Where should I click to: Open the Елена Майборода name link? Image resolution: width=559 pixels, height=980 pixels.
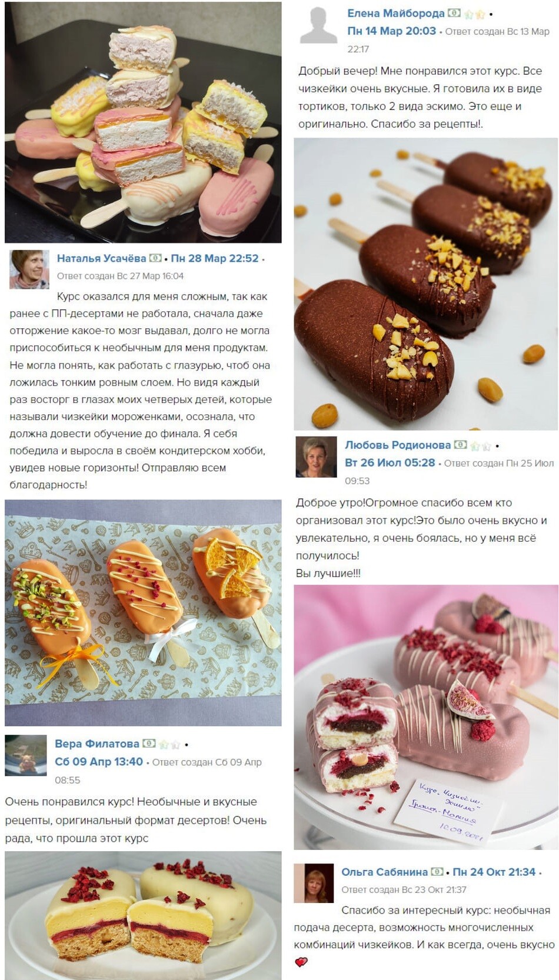396,13
